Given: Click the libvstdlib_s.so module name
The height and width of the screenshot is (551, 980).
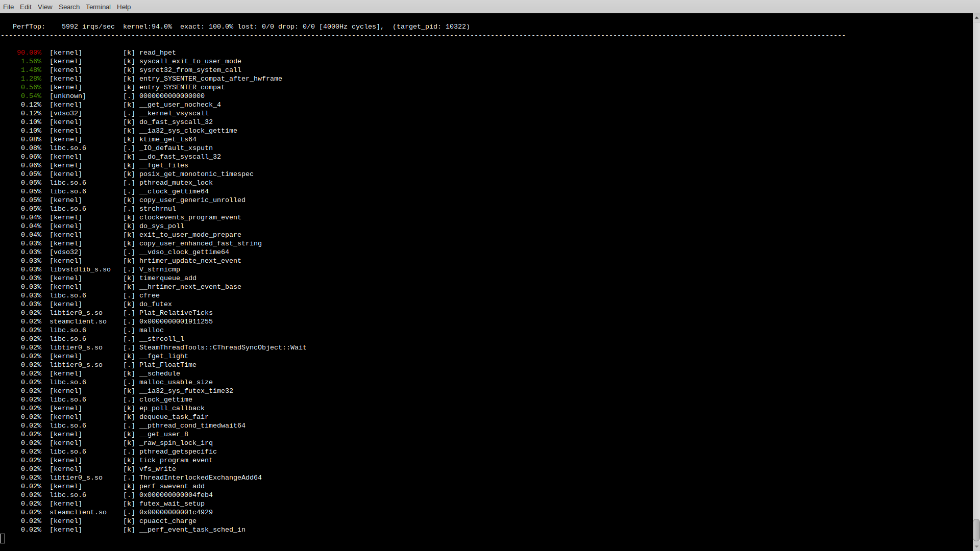Looking at the screenshot, I should coord(80,269).
